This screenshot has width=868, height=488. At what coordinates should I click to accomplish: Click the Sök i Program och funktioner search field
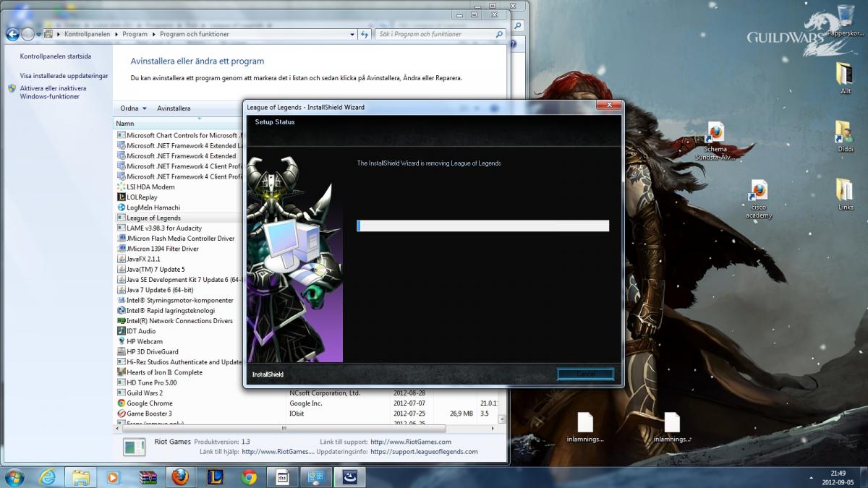(438, 34)
